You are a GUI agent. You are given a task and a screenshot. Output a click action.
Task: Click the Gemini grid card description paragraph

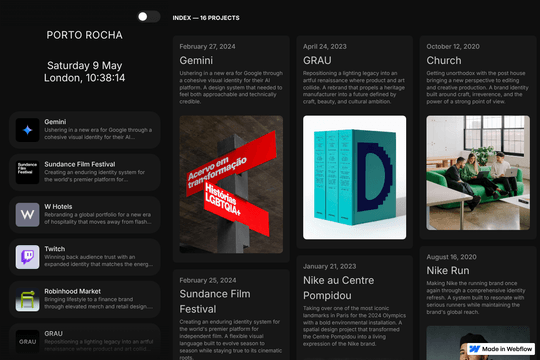tap(231, 88)
